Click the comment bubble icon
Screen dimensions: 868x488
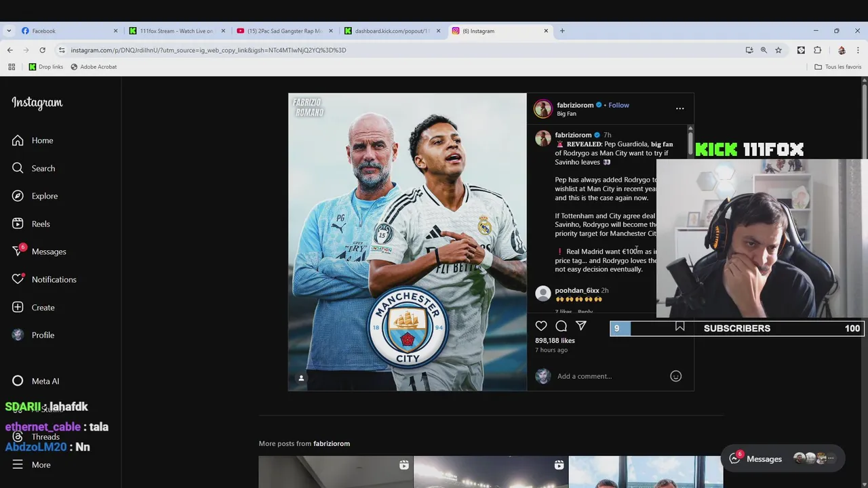(x=561, y=326)
